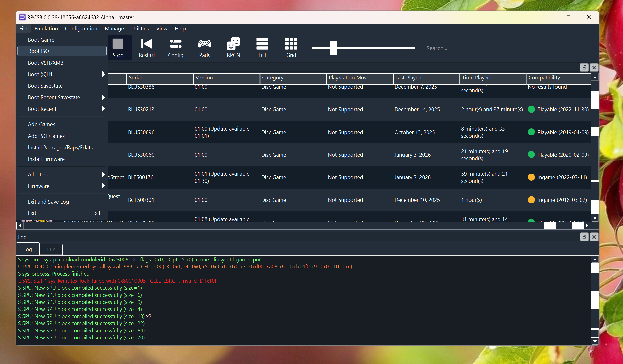Screen dimensions: 623x364
Task: Expand the Boot (S)Elf submenu
Action: [x=103, y=74]
